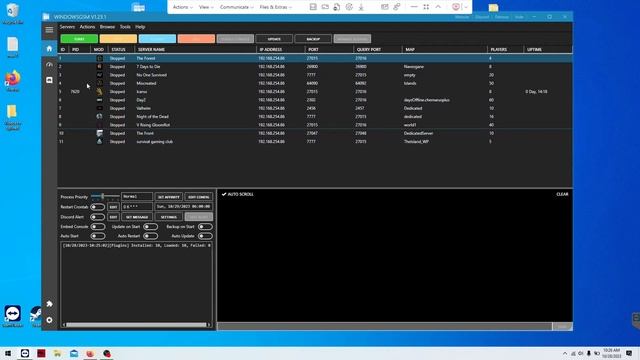Click the game icon in the survival gaming club row
This screenshot has width=640, height=360.
point(99,142)
